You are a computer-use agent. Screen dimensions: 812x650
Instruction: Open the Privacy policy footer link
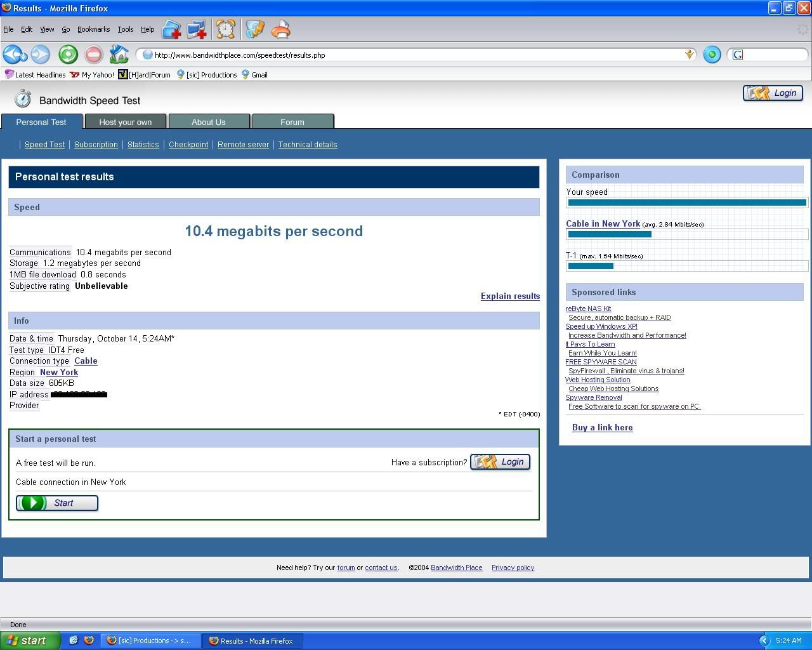click(x=513, y=567)
